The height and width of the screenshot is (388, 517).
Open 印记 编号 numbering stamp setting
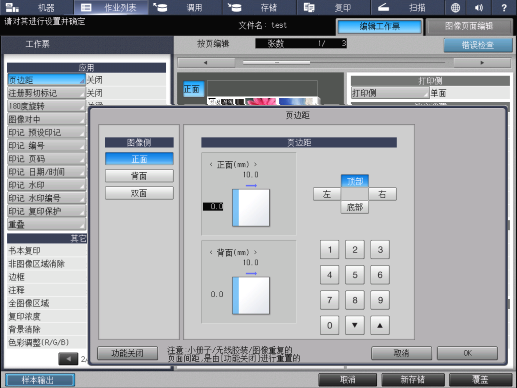click(46, 145)
